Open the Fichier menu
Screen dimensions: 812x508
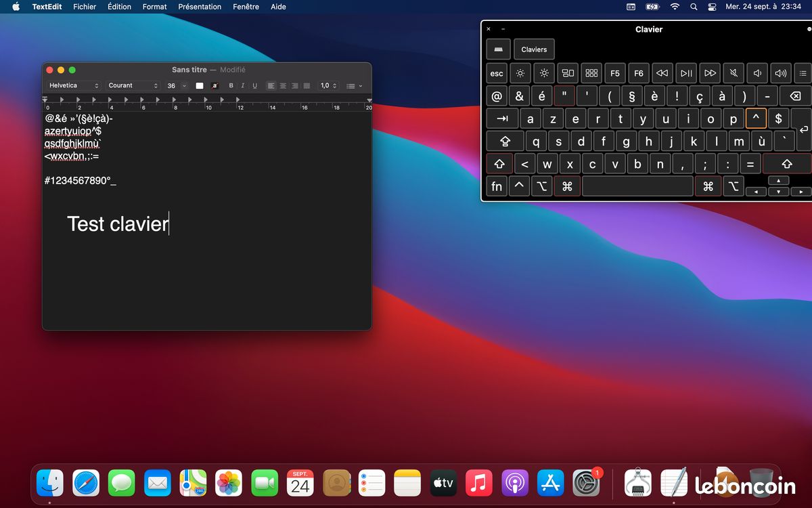click(x=85, y=7)
